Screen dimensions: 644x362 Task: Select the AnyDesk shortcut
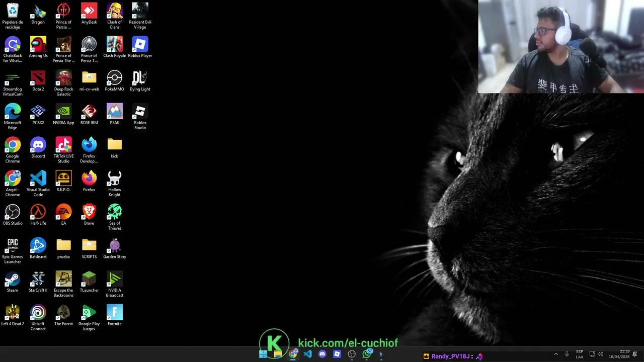[x=89, y=14]
